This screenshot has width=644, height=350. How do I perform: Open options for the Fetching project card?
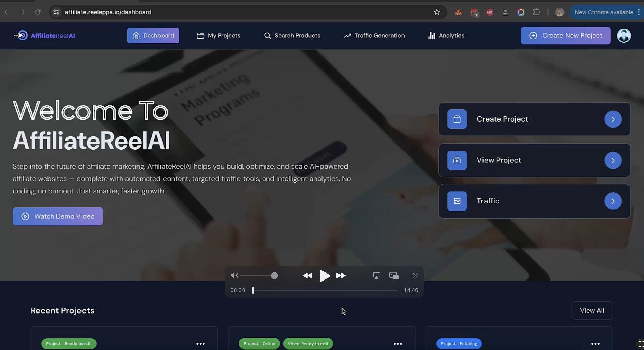(x=595, y=343)
